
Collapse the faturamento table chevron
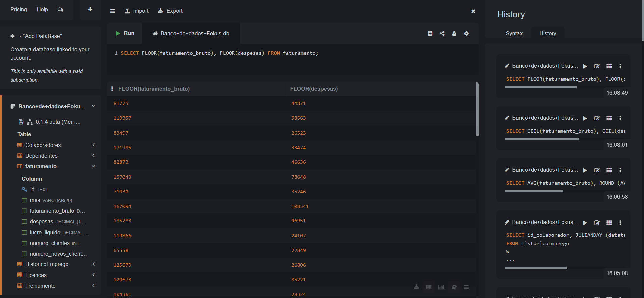pos(93,166)
